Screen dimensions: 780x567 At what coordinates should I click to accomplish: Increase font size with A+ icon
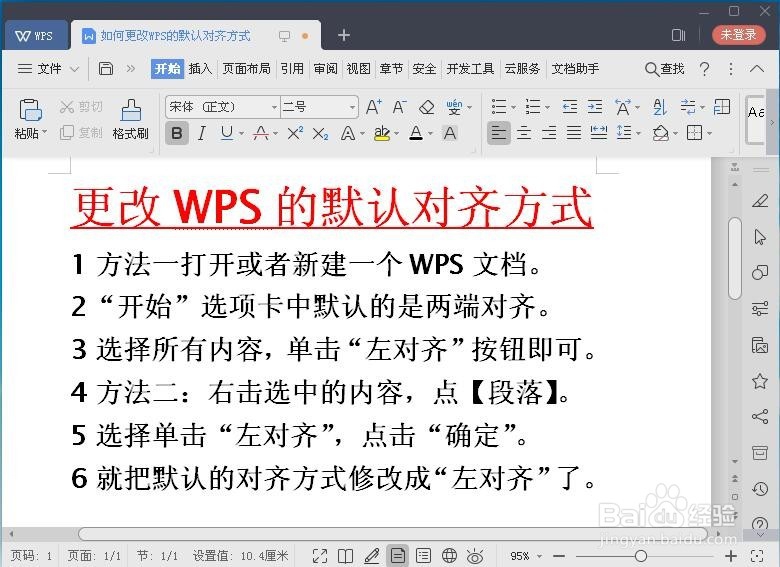(374, 106)
